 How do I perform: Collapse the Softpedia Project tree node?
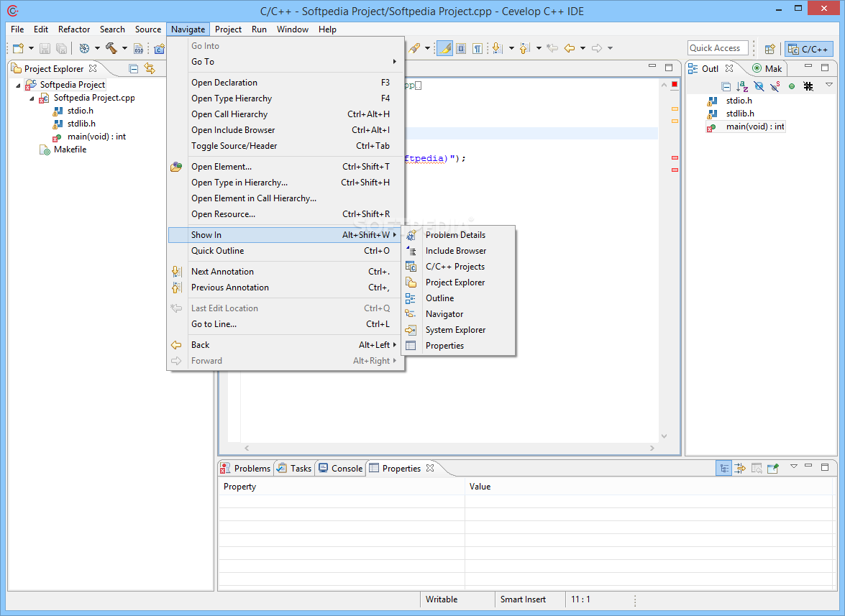[x=18, y=85]
